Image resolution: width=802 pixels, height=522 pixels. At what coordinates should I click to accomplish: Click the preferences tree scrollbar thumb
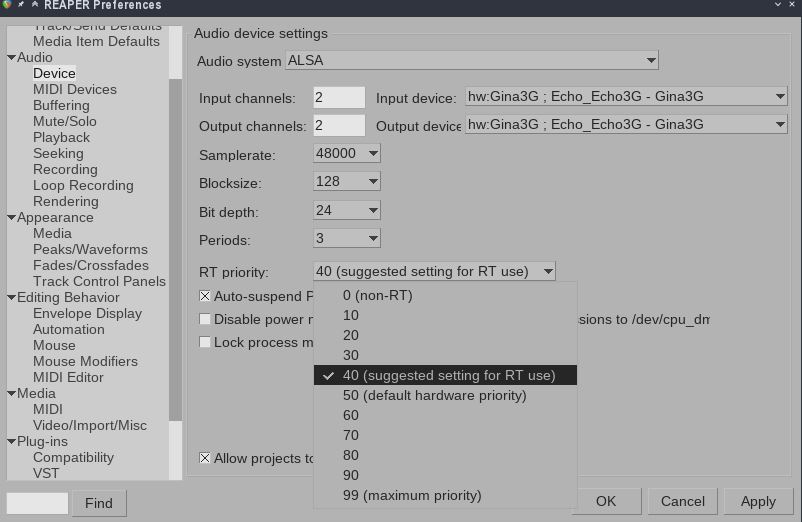click(175, 249)
